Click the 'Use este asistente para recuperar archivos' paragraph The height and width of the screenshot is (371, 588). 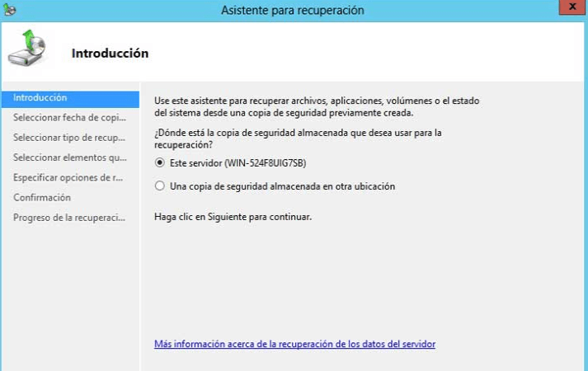click(x=317, y=107)
